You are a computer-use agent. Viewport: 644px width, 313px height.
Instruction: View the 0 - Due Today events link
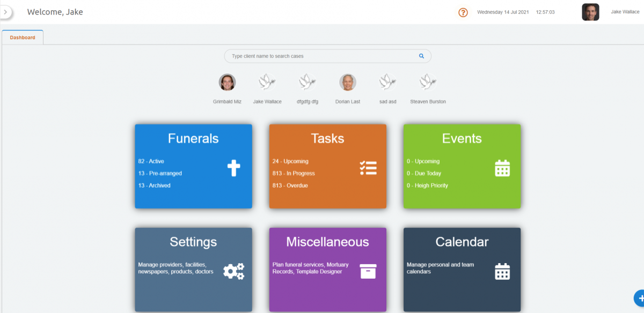[x=423, y=174]
